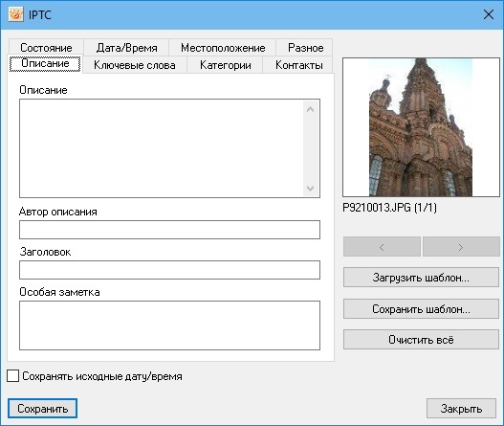Click the Сохранить button
The height and width of the screenshot is (426, 504).
[x=42, y=409]
